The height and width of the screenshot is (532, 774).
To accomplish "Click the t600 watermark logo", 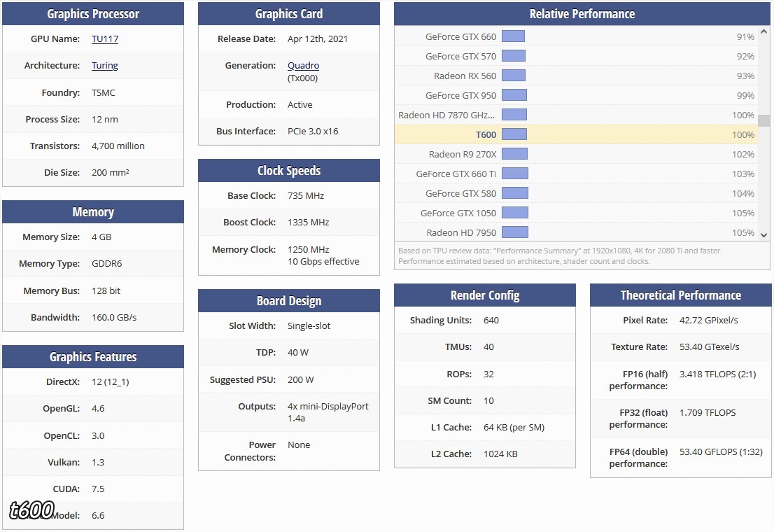I will (x=31, y=511).
